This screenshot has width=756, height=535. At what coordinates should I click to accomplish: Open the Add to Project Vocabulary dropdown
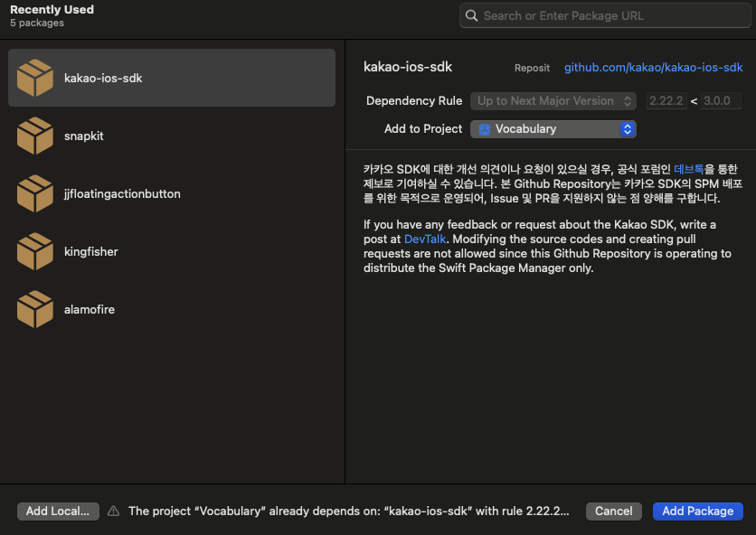(x=553, y=129)
